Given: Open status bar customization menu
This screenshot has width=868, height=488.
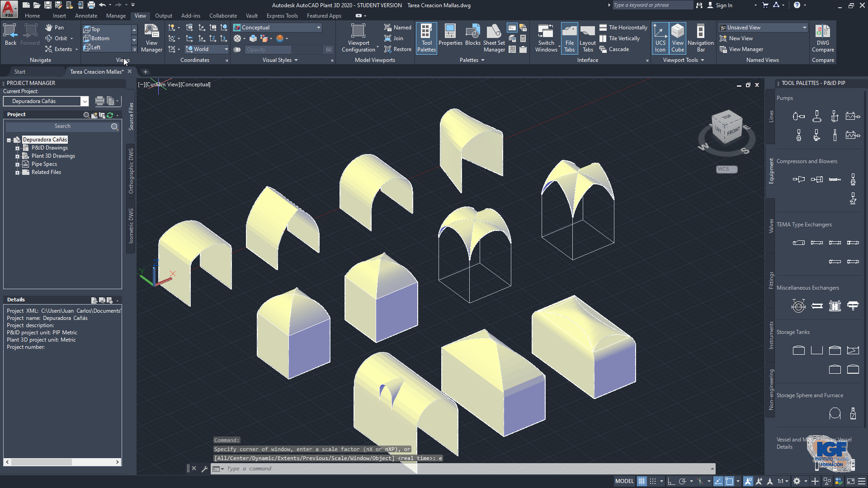Looking at the screenshot, I should (862, 481).
